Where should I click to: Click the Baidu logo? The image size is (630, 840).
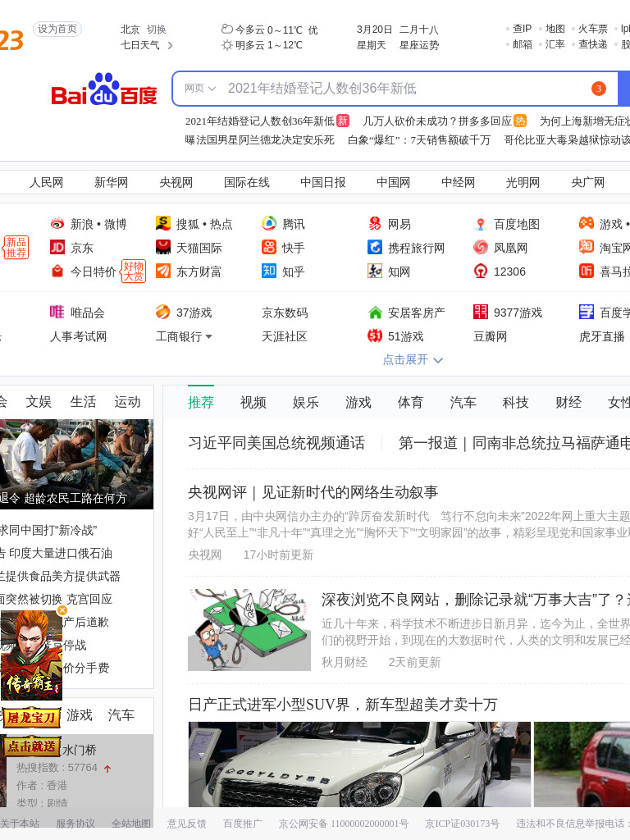pos(104,89)
